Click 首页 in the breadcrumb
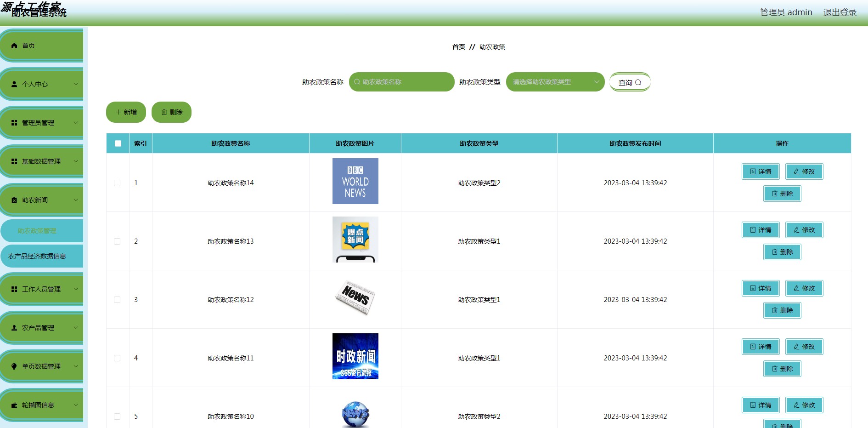868x428 pixels. (x=458, y=46)
